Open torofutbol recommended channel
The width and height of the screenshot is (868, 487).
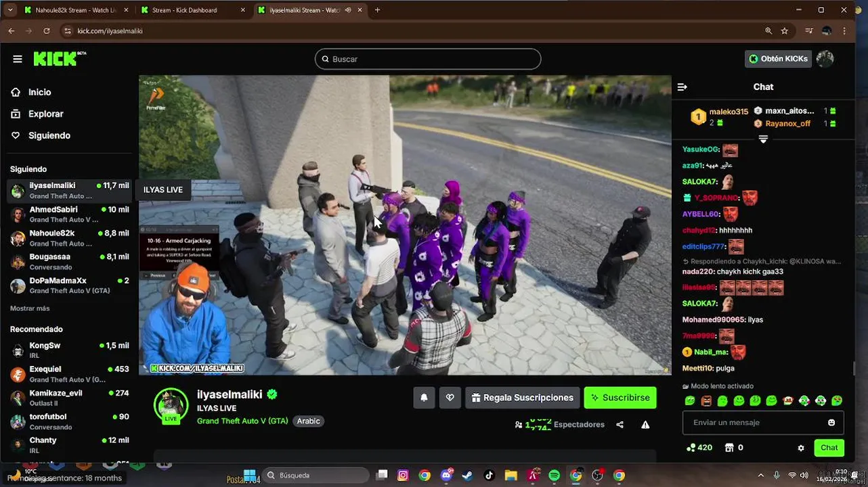69,421
